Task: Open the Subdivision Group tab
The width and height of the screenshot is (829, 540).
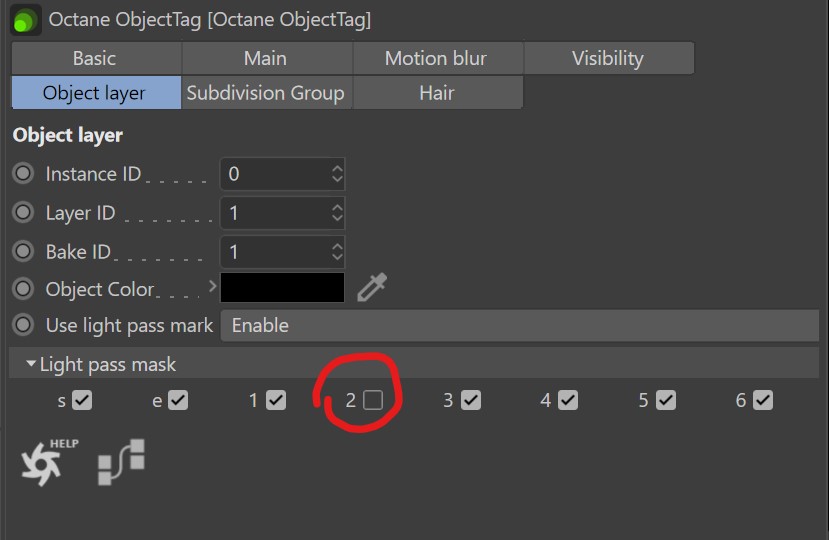Action: tap(265, 93)
